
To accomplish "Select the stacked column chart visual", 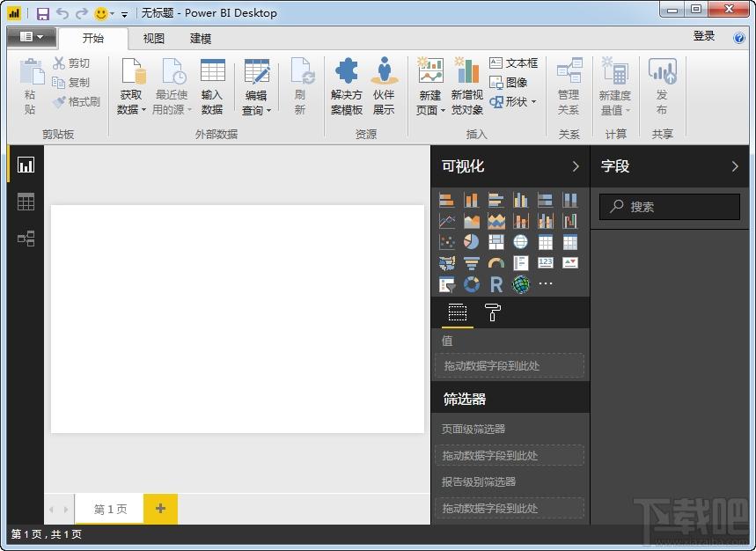I will (x=471, y=200).
